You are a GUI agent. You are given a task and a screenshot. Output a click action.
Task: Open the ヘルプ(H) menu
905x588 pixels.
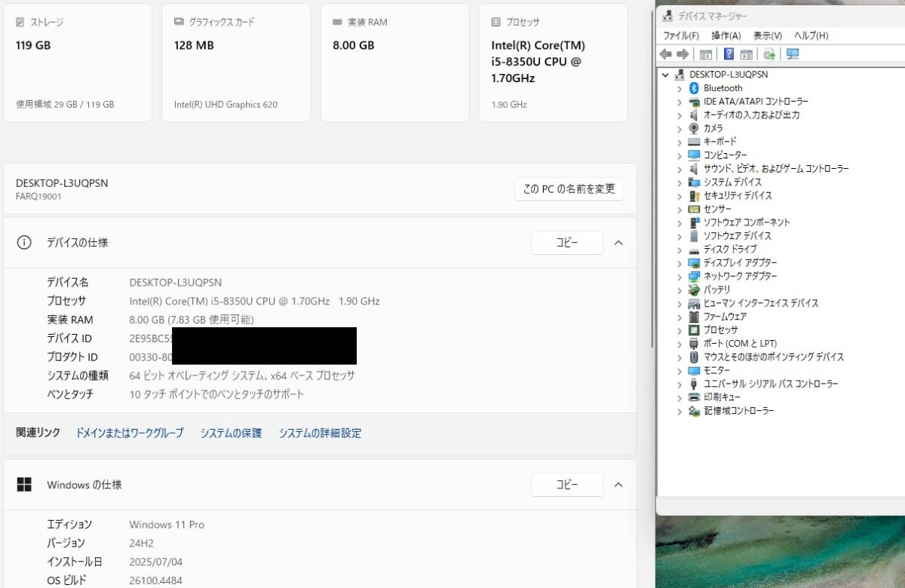point(811,35)
